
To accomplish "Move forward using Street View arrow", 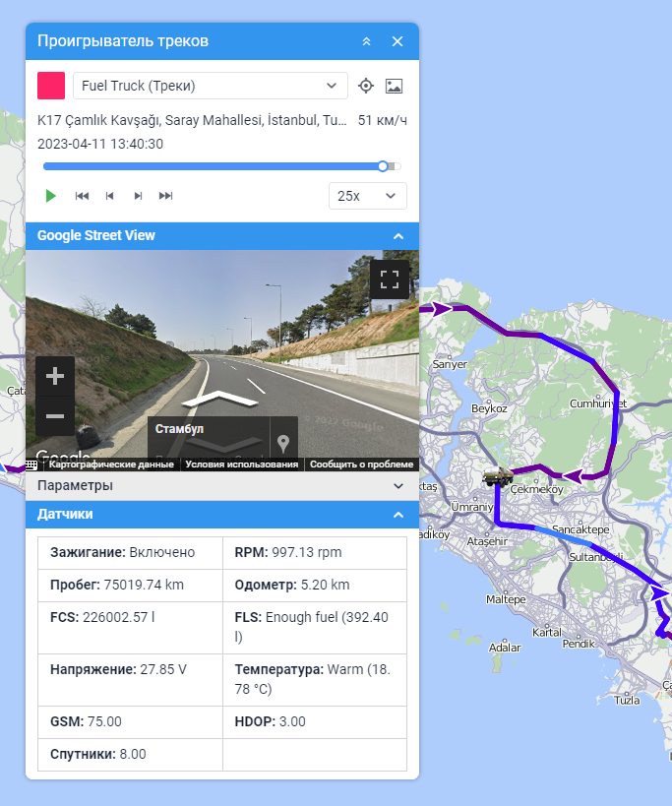I will (219, 399).
